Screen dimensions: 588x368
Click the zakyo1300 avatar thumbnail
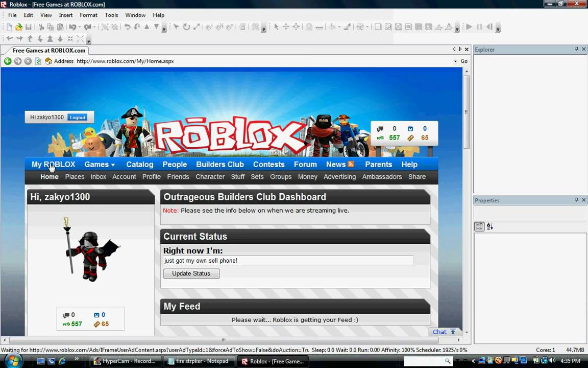(91, 250)
